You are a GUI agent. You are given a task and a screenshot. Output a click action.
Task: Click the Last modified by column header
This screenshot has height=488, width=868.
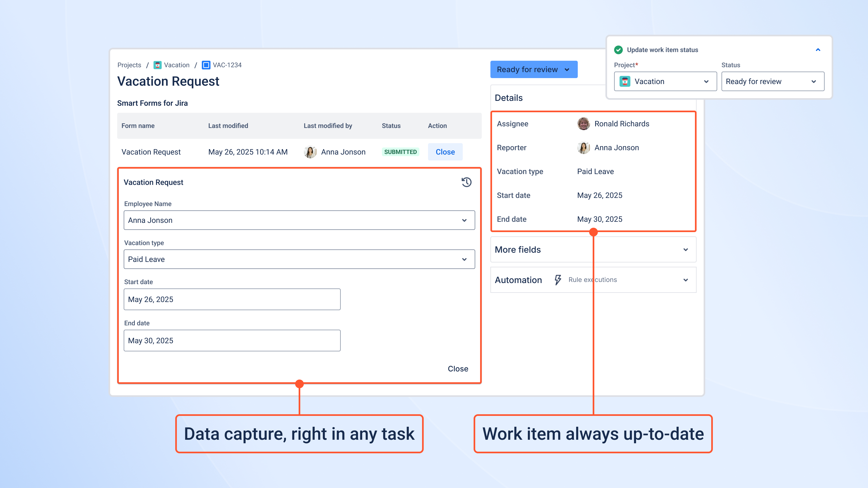point(328,126)
